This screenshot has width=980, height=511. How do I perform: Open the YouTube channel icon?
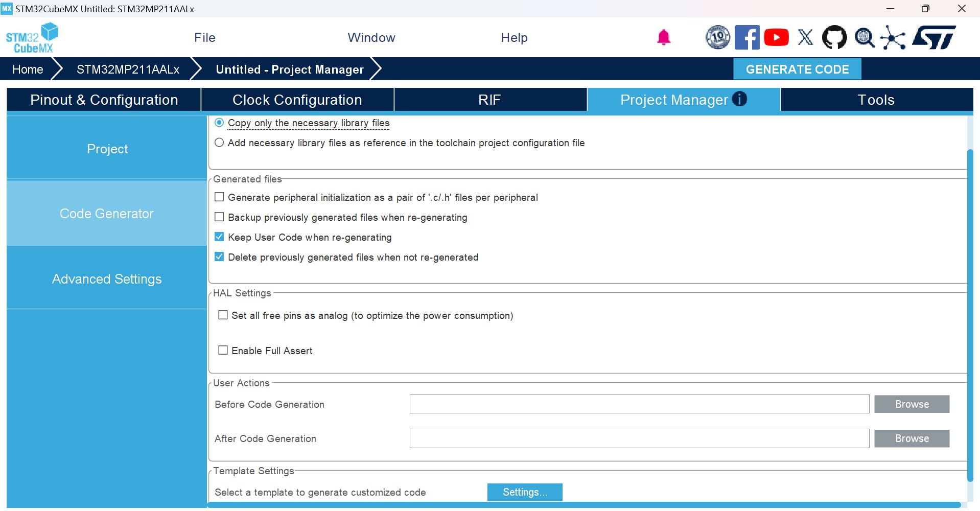[x=776, y=37]
